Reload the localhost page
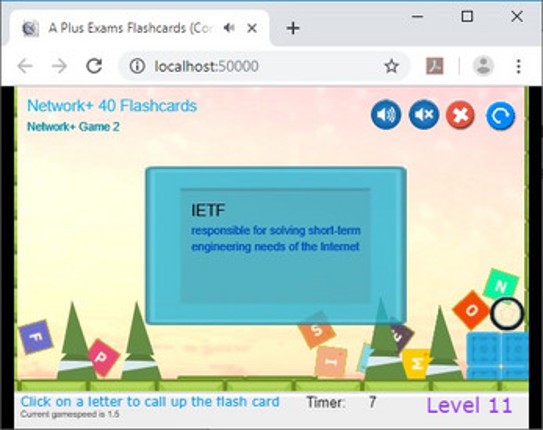 pos(94,66)
